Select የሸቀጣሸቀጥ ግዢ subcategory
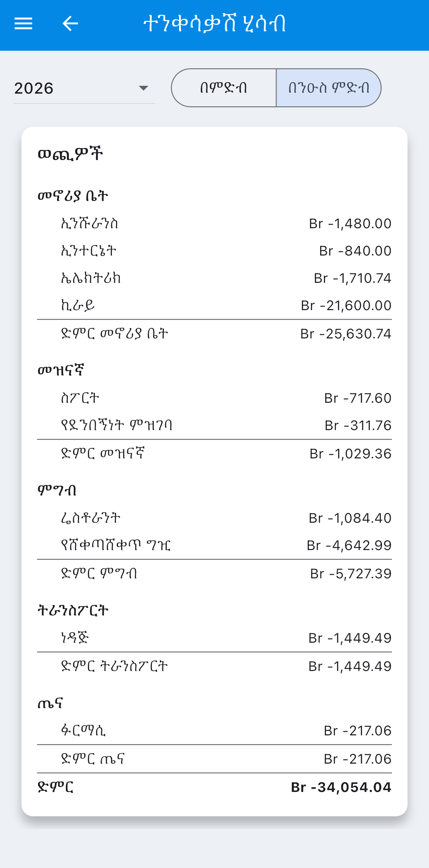 click(214, 546)
